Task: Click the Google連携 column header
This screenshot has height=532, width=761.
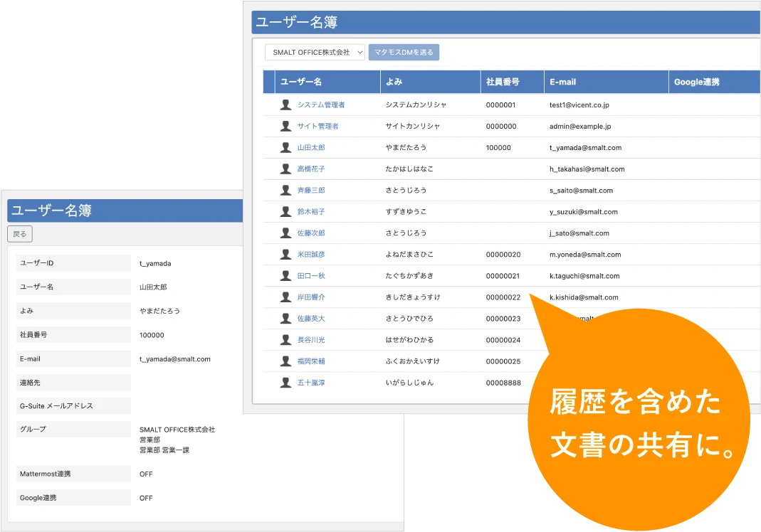Action: (x=696, y=82)
